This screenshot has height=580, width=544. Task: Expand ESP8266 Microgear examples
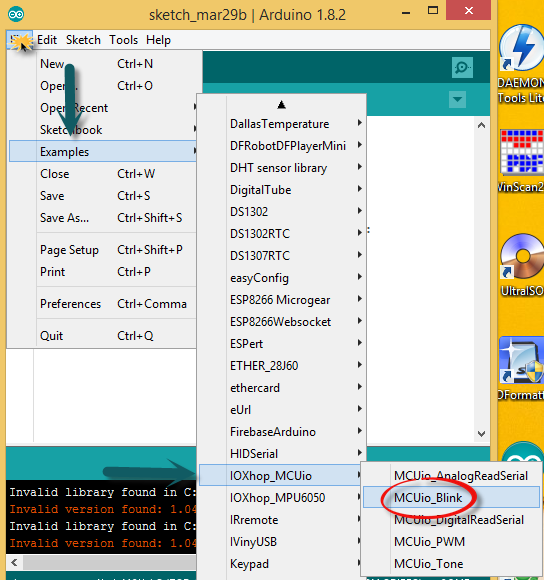tap(282, 300)
